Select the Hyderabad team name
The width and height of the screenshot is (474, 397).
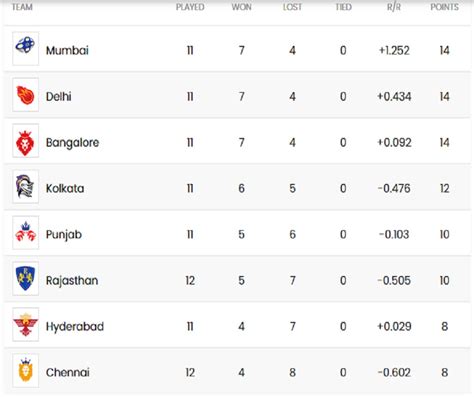point(75,327)
